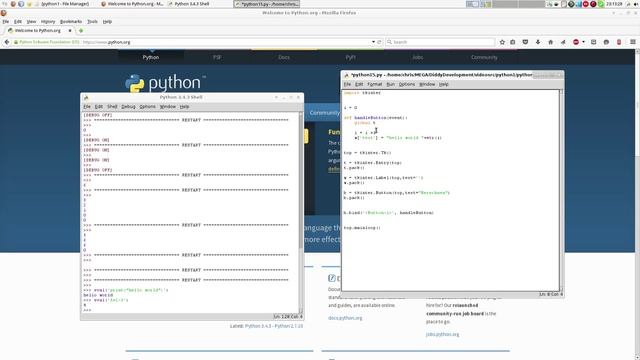Click the Python 2.7.10 latest version link
The width and height of the screenshot is (640, 360).
pos(289,326)
